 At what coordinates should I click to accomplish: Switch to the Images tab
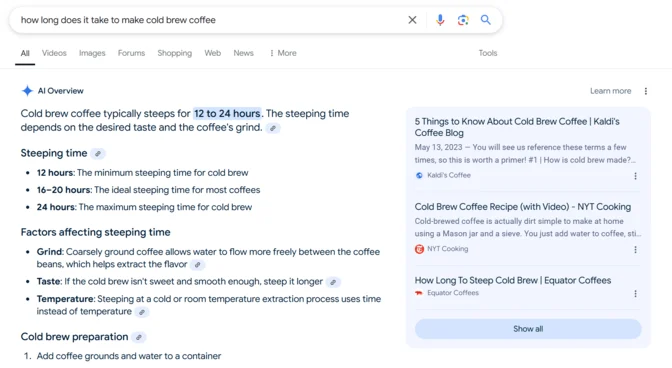92,53
